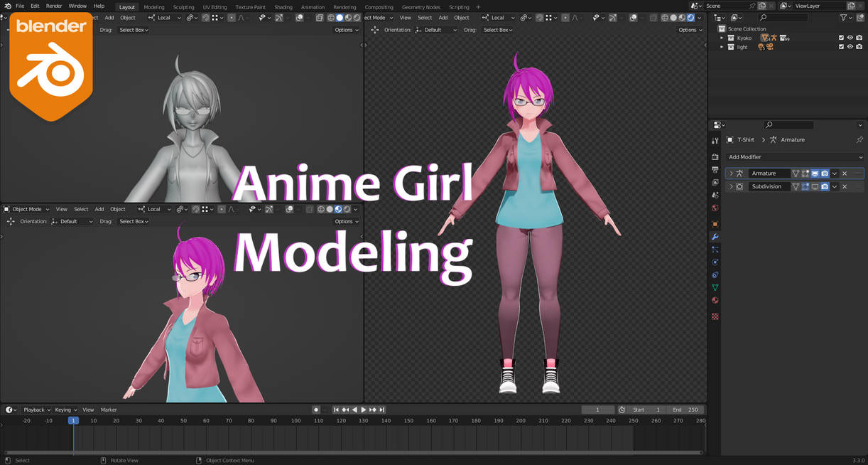Viewport: 868px width, 465px height.
Task: Open the Modifier Properties wrench tab
Action: coord(715,236)
